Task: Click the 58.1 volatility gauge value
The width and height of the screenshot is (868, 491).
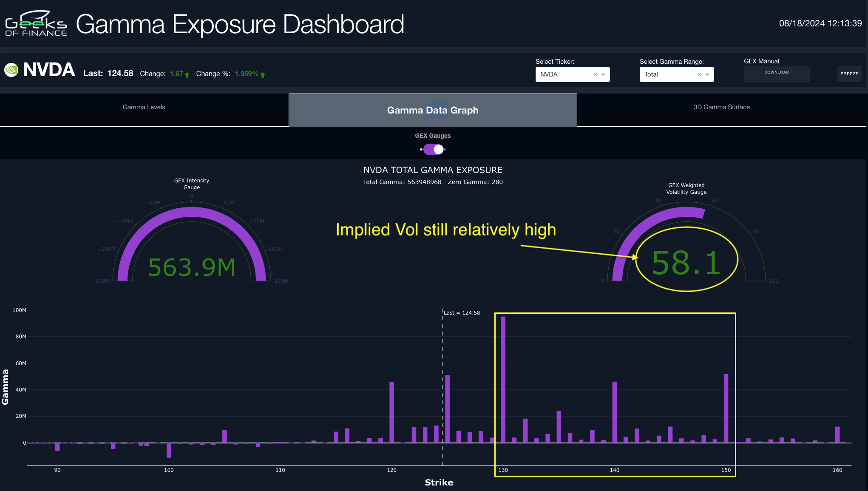Action: (x=686, y=263)
